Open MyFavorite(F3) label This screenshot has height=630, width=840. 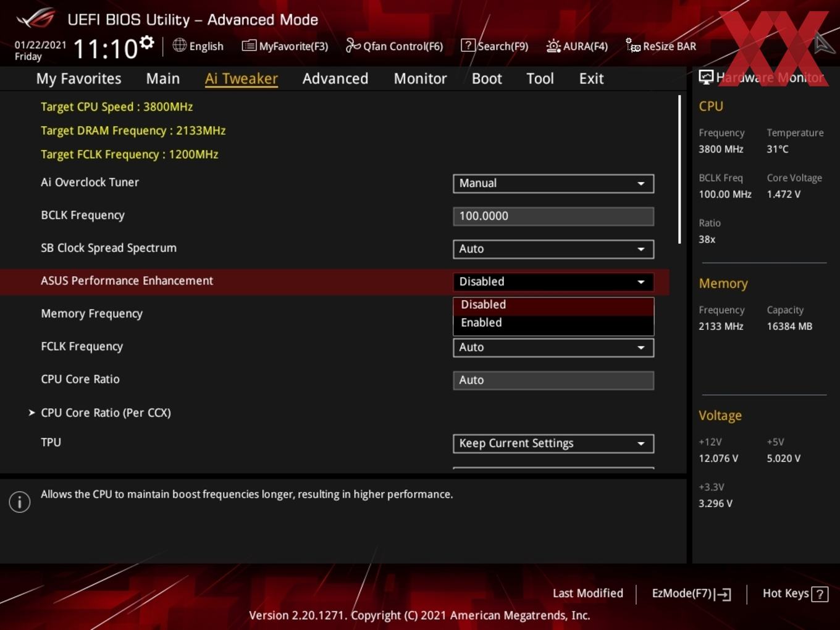tap(293, 46)
